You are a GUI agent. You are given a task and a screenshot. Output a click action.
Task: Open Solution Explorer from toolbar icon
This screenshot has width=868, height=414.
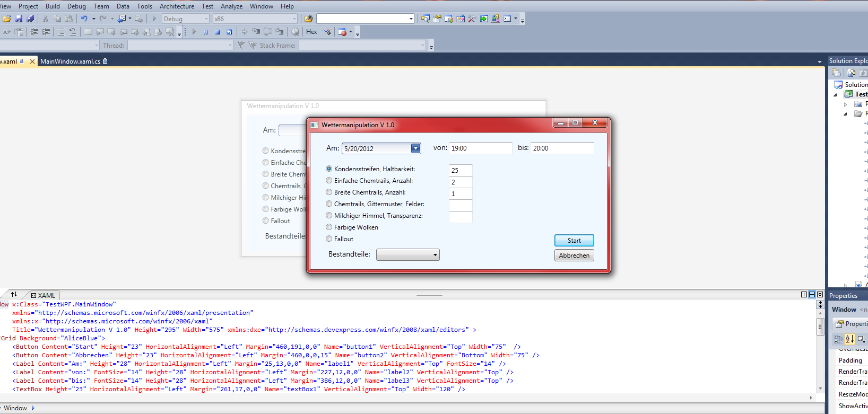click(x=426, y=19)
